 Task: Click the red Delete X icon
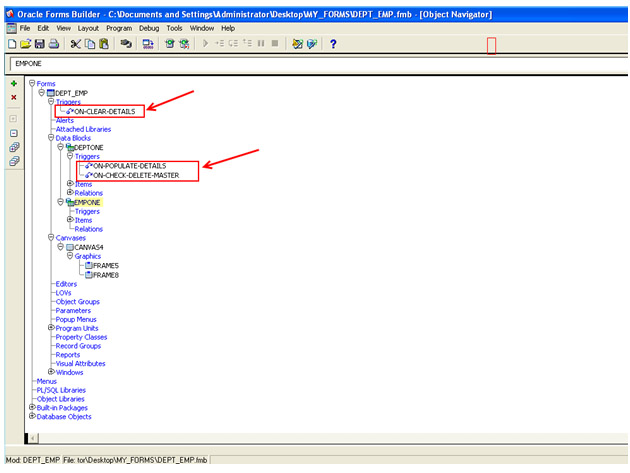click(13, 97)
